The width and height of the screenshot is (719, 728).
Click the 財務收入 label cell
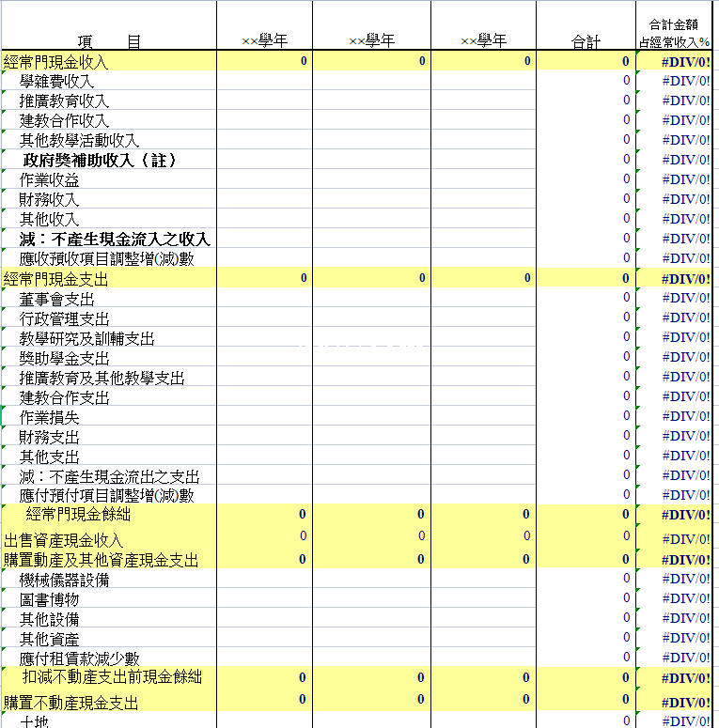[x=49, y=200]
